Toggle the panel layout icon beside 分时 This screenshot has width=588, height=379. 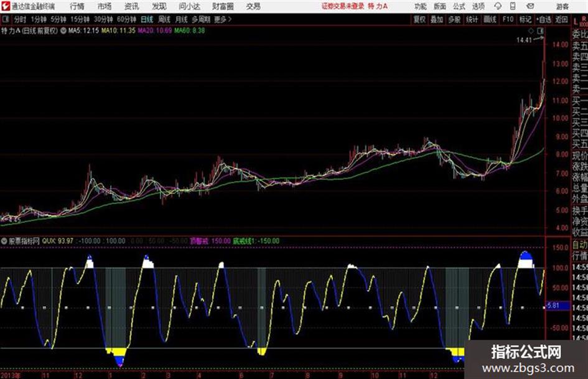pyautogui.click(x=6, y=19)
